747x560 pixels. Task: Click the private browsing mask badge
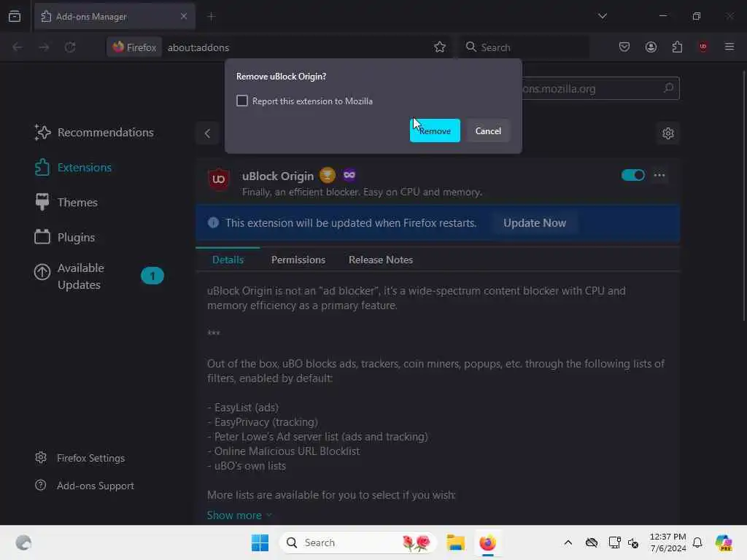coord(349,175)
